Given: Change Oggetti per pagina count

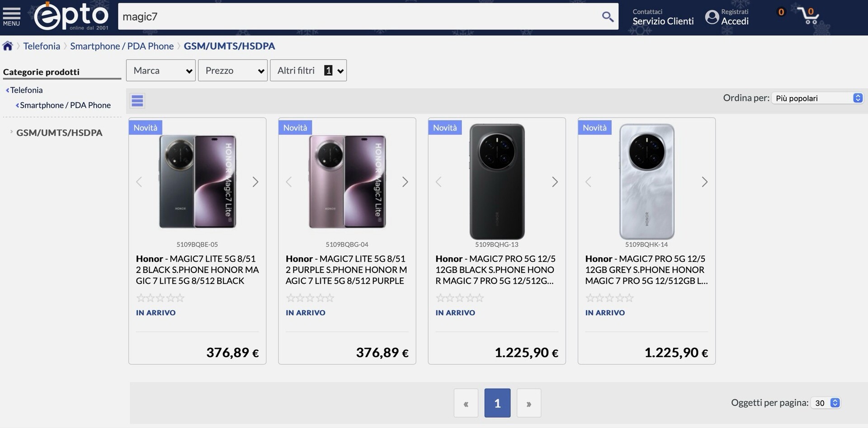Looking at the screenshot, I should pos(826,403).
